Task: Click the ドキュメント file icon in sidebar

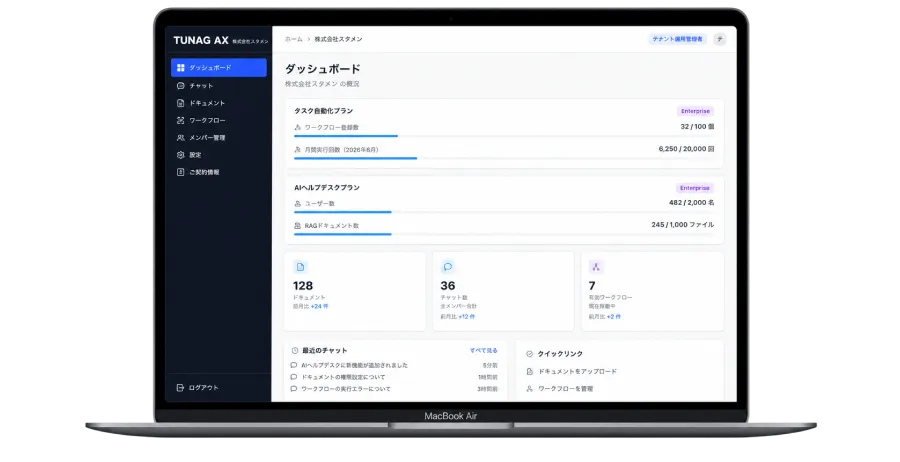Action: pos(181,103)
